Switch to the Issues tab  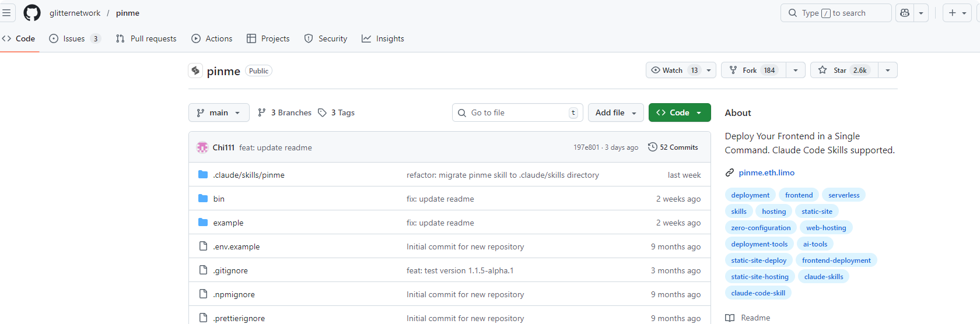click(73, 38)
